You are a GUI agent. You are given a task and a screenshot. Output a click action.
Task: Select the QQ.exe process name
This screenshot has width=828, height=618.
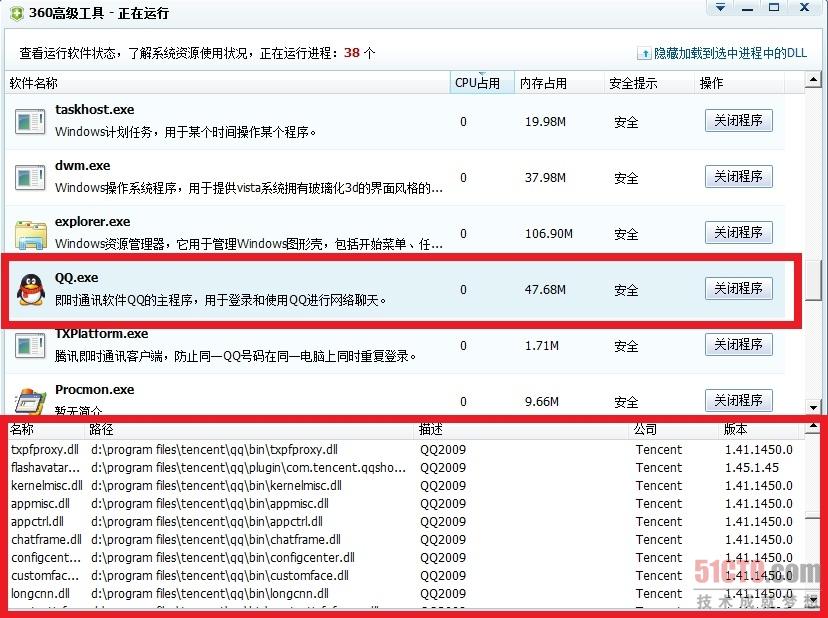point(77,278)
